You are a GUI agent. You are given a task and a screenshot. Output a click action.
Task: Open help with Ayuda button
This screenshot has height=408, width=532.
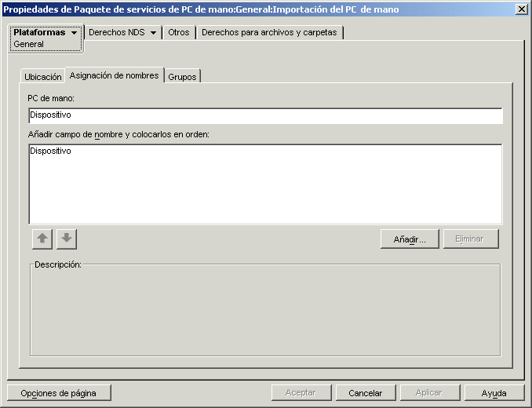494,393
